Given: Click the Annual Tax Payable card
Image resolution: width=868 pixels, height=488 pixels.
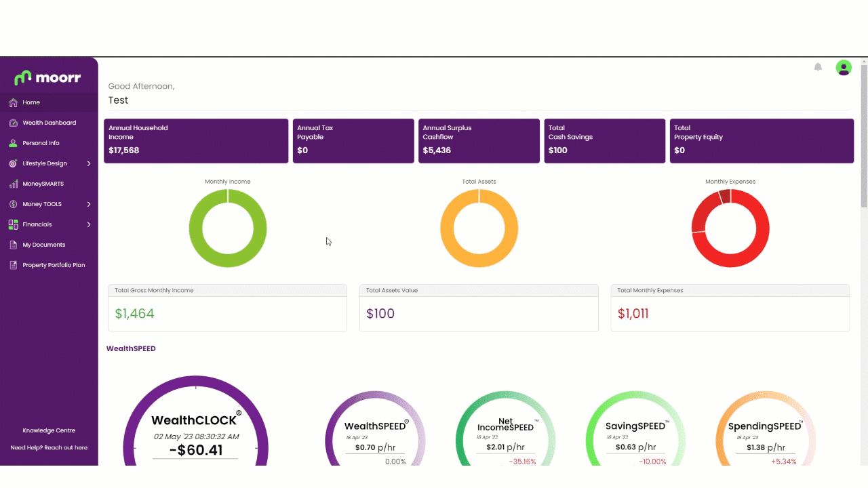Looking at the screenshot, I should [x=353, y=141].
